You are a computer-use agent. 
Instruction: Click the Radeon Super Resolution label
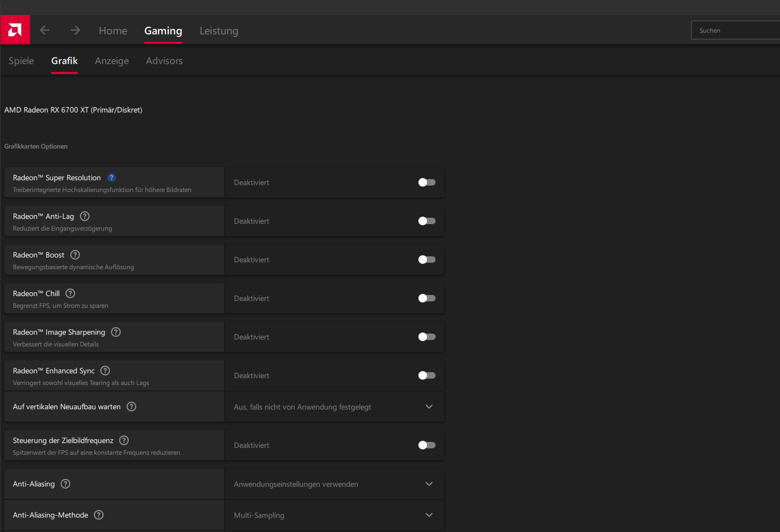point(57,178)
